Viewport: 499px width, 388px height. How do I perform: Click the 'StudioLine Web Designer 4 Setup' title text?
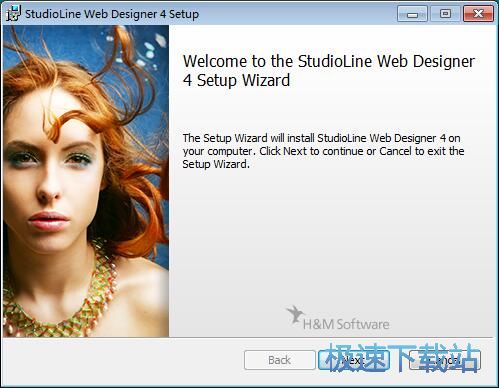(112, 14)
